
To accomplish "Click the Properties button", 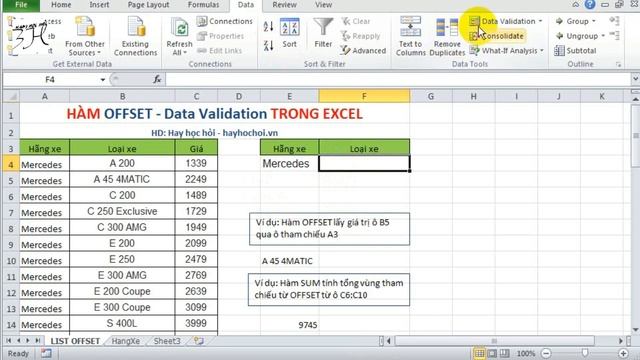I will (221, 36).
